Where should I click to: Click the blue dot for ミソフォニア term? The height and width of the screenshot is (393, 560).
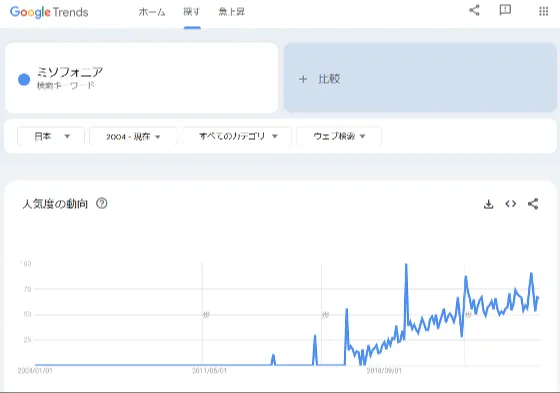pyautogui.click(x=24, y=79)
